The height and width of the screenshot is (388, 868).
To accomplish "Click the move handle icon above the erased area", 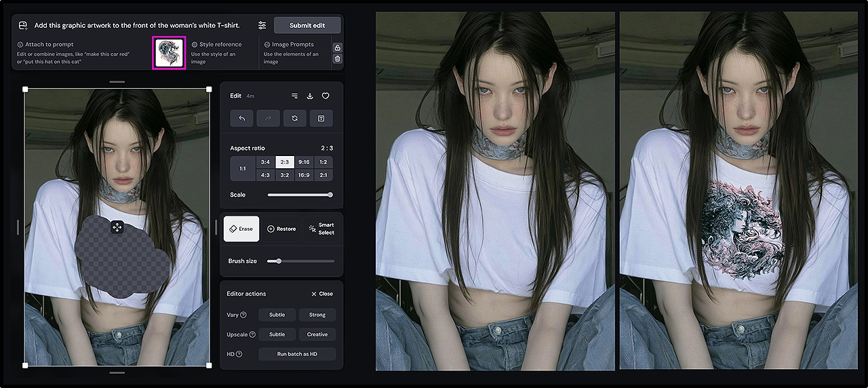I will click(117, 227).
